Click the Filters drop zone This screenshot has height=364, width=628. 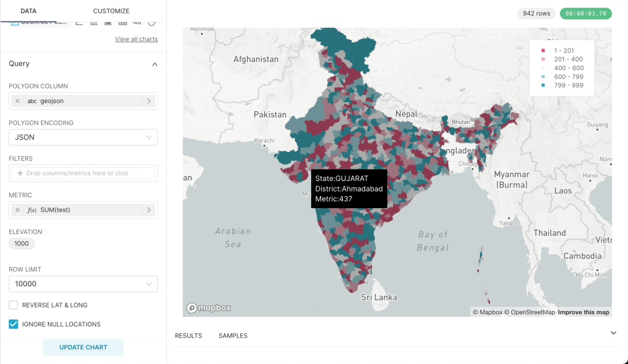coord(83,173)
